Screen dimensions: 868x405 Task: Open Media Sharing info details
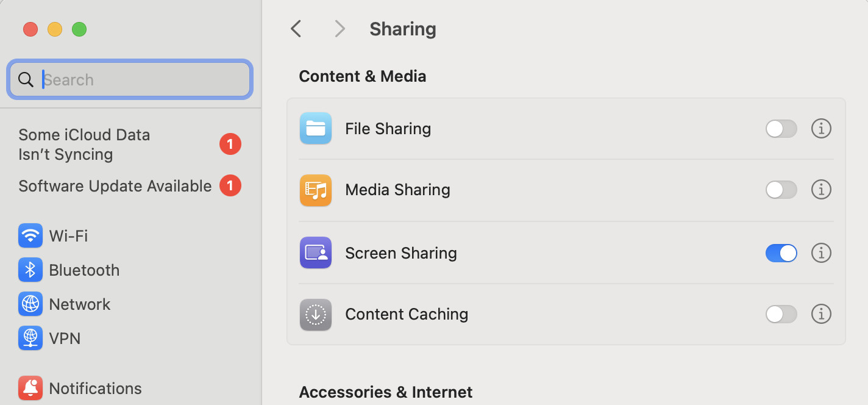821,190
